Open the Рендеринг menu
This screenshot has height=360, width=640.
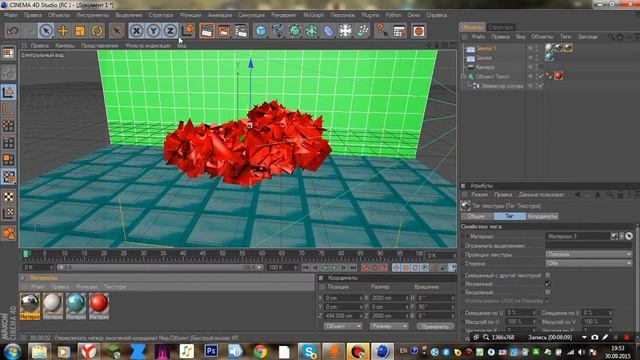(x=284, y=15)
